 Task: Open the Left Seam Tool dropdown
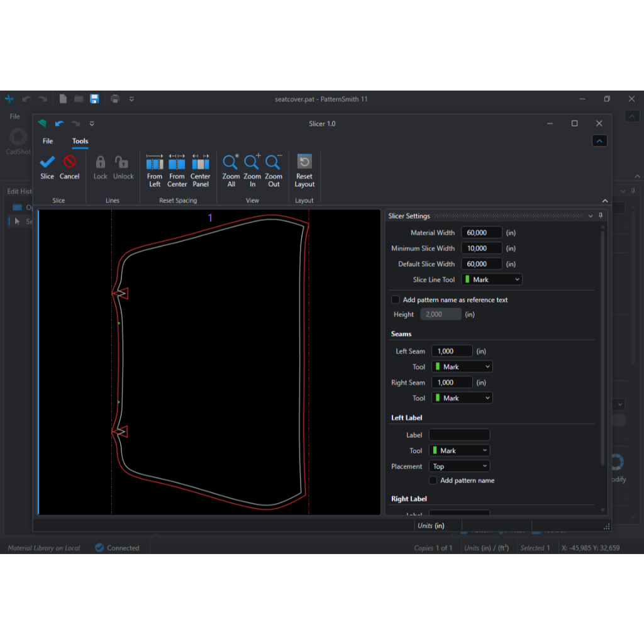[x=462, y=367]
